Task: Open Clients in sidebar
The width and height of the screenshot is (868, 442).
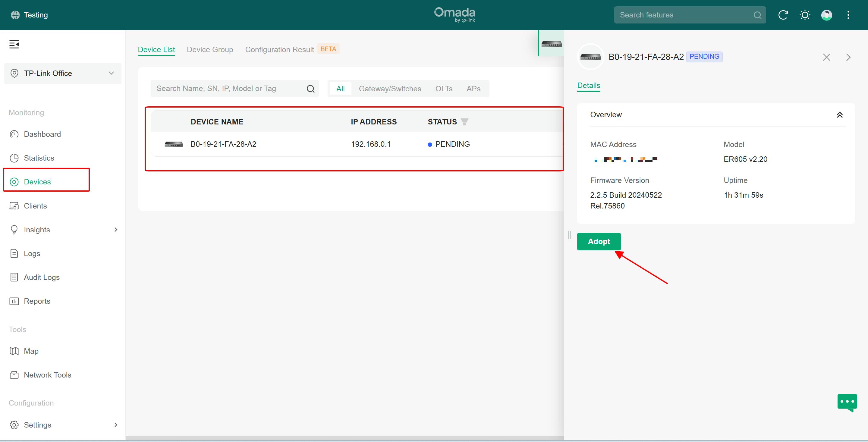Action: [35, 206]
